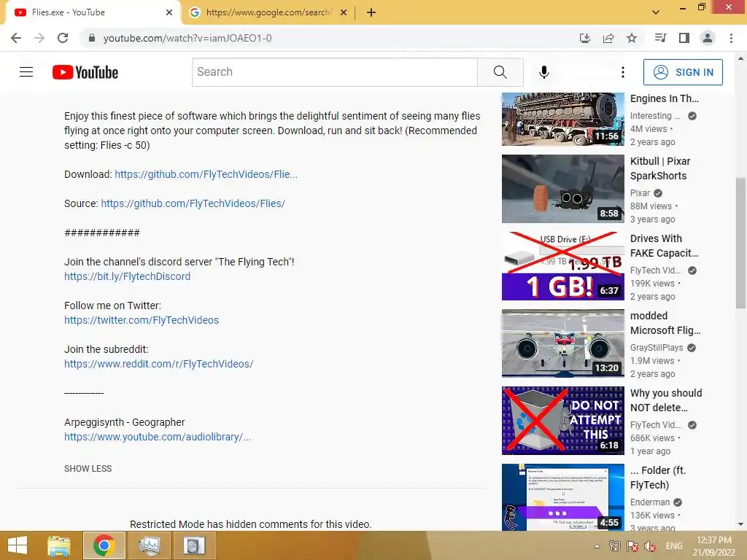
Task: Toggle Chrome side panel icon
Action: 684,38
